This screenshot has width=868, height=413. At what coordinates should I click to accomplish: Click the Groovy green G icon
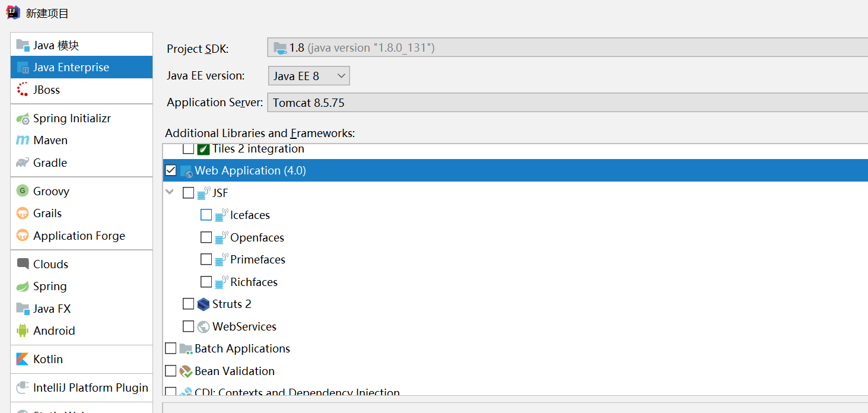(23, 191)
